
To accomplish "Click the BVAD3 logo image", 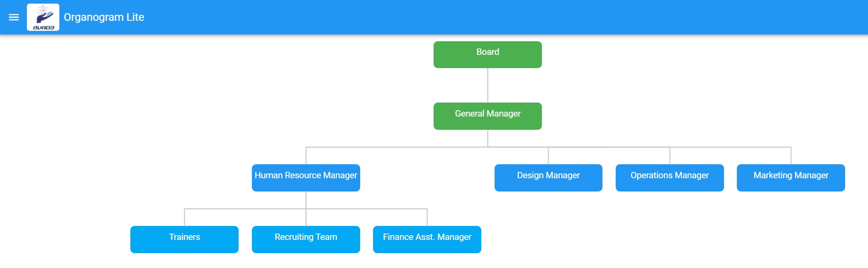I will (x=43, y=17).
